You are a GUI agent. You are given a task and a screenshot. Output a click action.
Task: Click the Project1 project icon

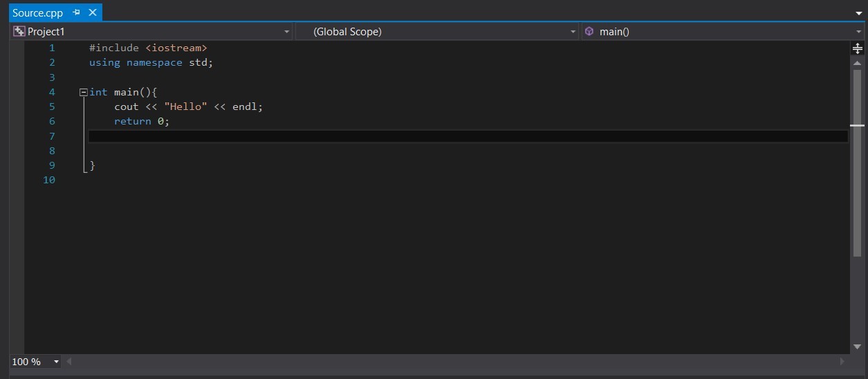point(19,31)
